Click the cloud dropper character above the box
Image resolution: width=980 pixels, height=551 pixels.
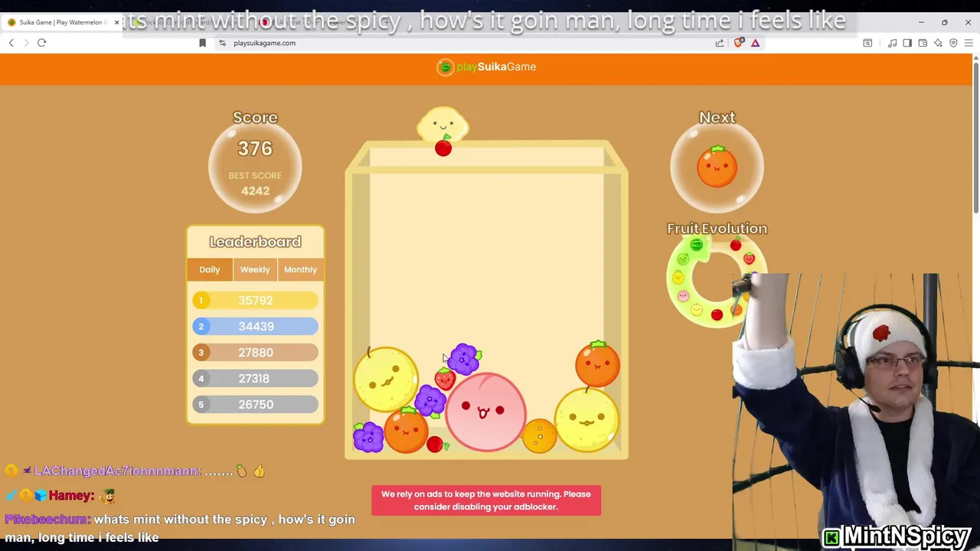(x=443, y=124)
